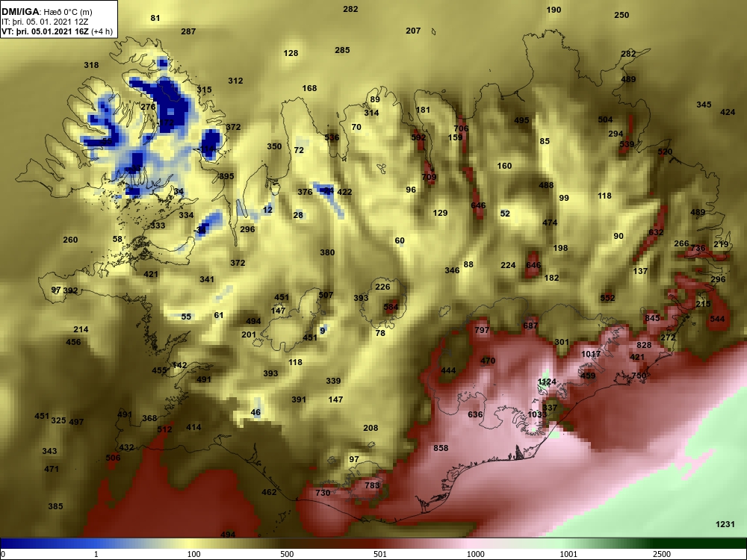Click the '1001' label on the color scale
This screenshot has width=747, height=560.
tap(568, 554)
